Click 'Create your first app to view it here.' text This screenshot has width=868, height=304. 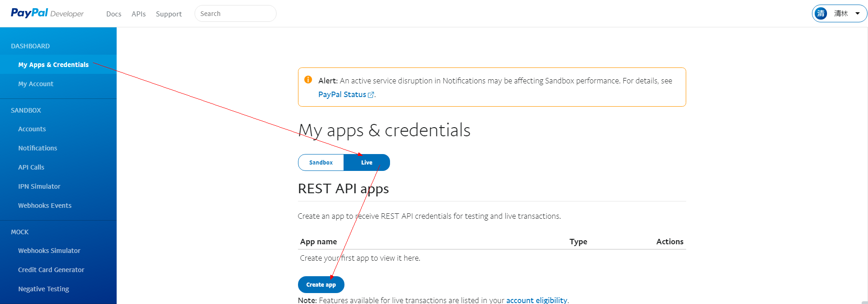360,258
